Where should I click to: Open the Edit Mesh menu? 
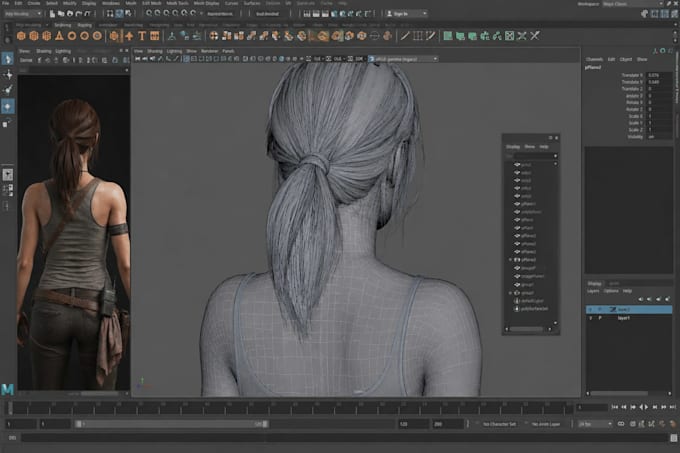(x=152, y=3)
